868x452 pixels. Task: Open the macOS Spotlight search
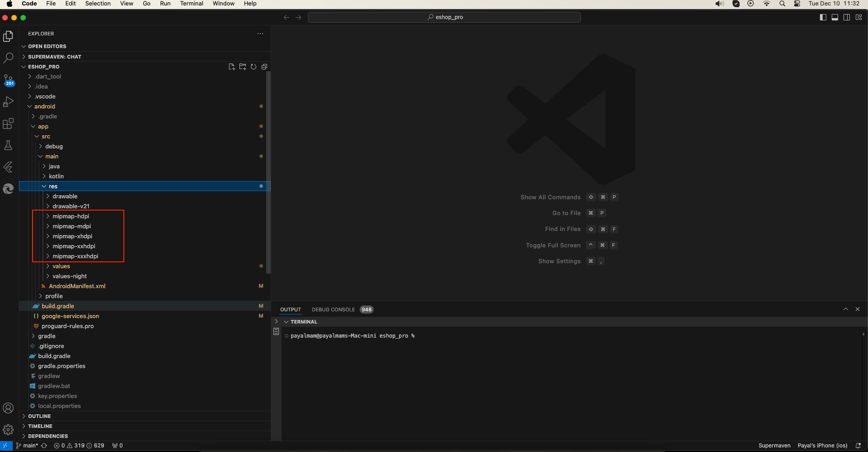tap(782, 4)
